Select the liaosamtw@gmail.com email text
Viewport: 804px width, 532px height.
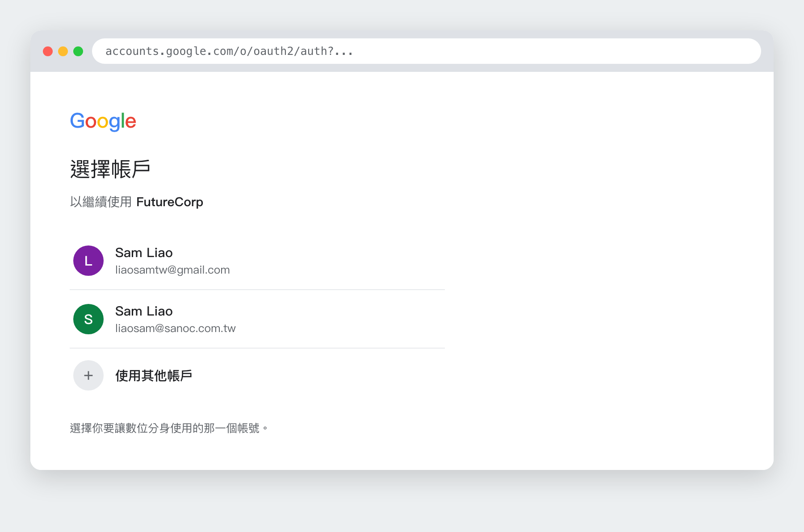[x=172, y=270]
